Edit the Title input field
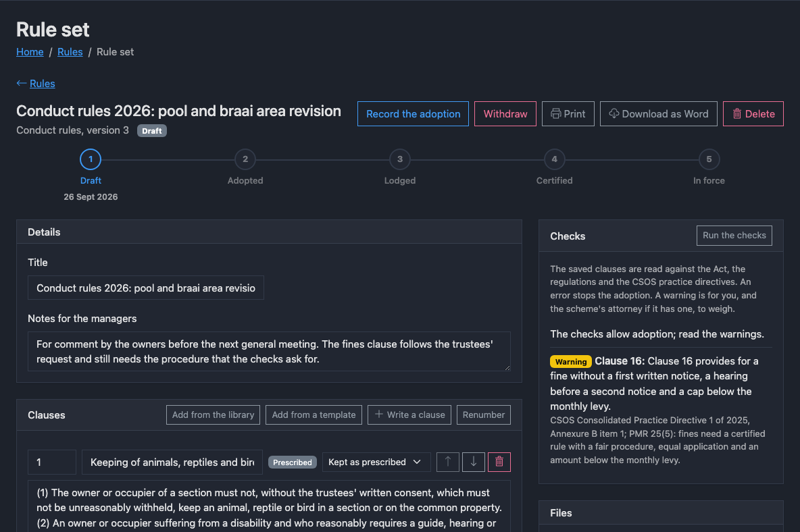The width and height of the screenshot is (800, 532). pyautogui.click(x=146, y=288)
